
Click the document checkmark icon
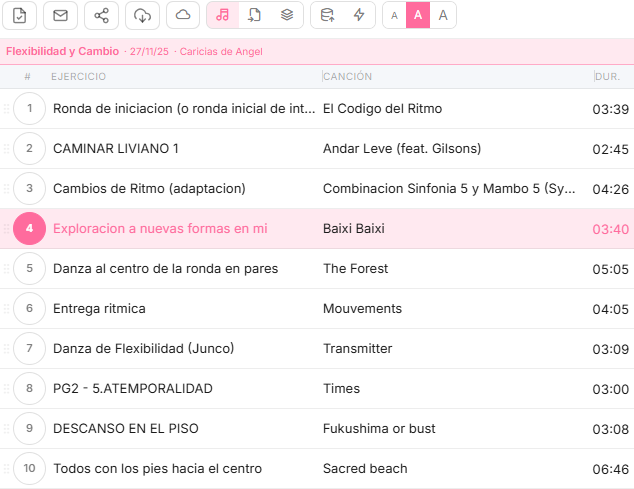point(19,15)
